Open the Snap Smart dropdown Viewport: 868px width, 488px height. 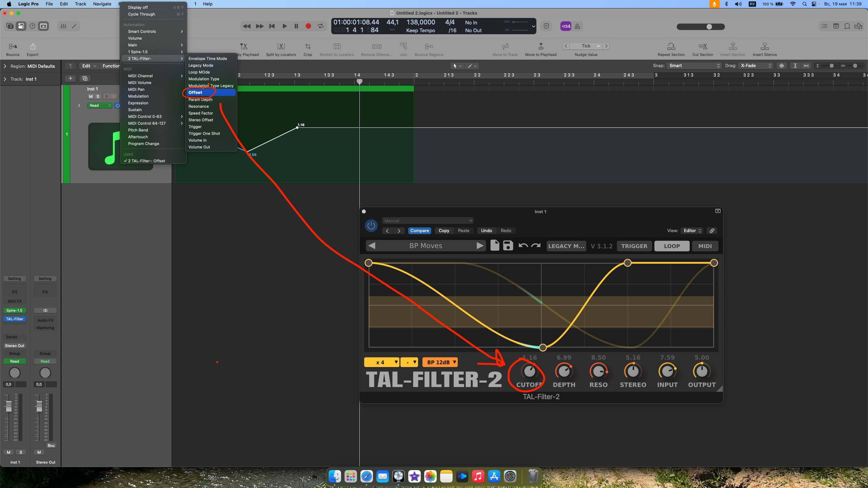point(693,66)
